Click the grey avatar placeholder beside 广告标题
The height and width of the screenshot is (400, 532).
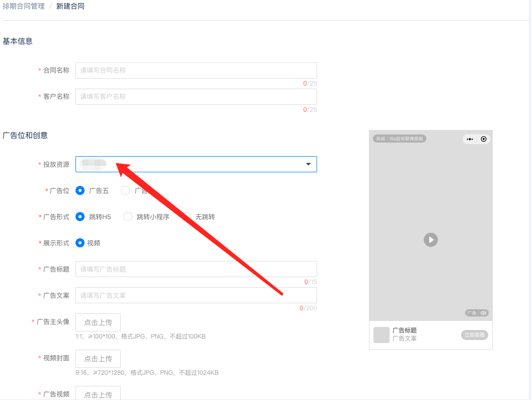382,335
